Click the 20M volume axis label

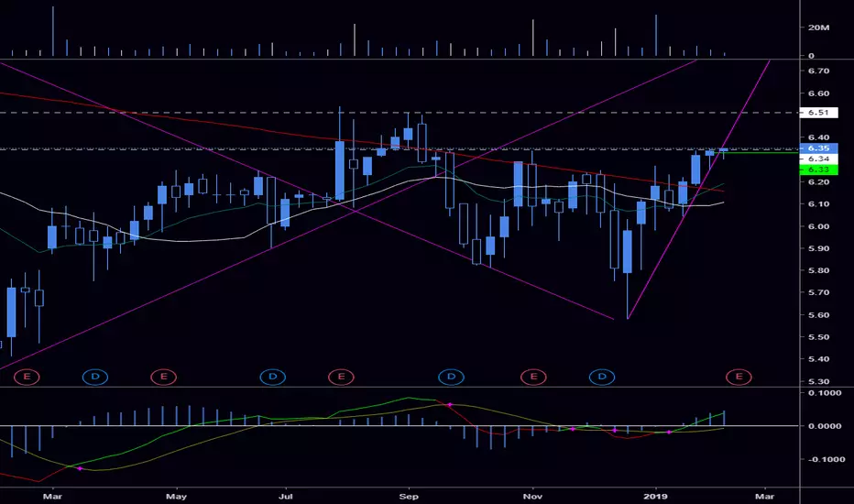pyautogui.click(x=818, y=27)
